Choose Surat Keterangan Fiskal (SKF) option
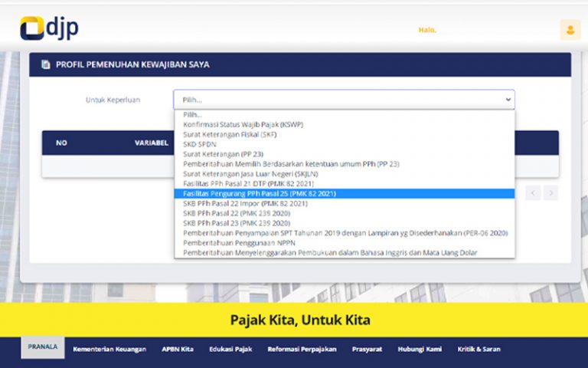The height and width of the screenshot is (368, 588). point(230,134)
